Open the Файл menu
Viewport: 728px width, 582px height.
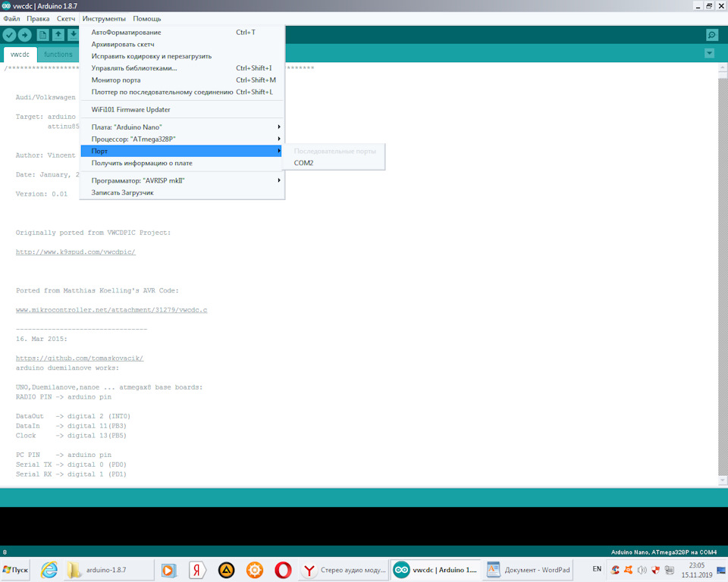click(x=11, y=18)
